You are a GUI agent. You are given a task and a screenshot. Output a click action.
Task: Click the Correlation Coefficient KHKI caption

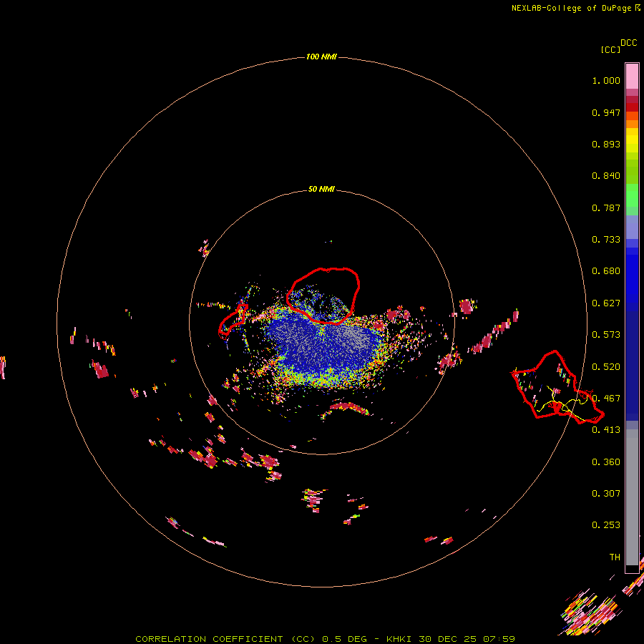325,639
